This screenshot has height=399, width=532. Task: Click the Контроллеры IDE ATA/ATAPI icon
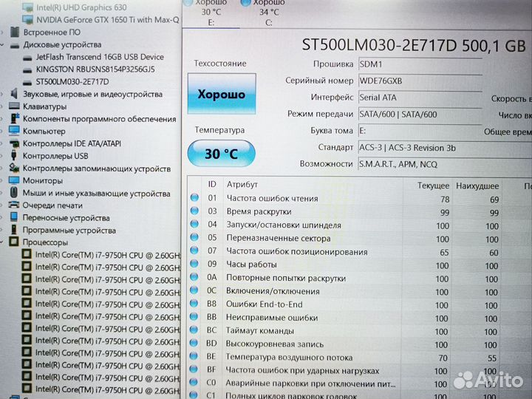pos(14,143)
